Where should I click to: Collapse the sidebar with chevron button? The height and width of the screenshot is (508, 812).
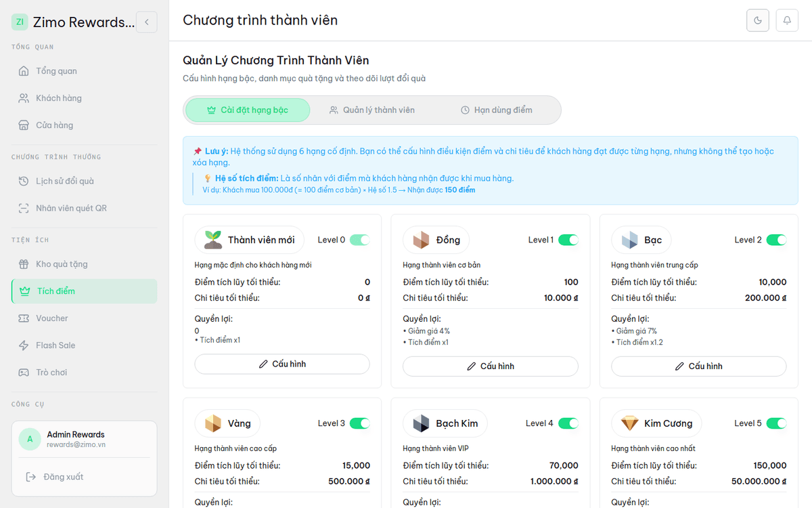click(147, 22)
